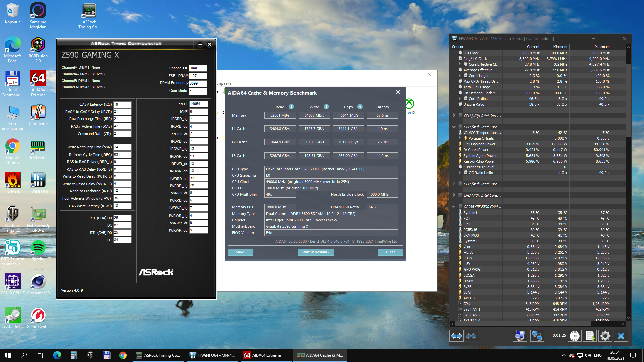
Task: Click HWiNFO remote network monitors icon
Action: 537,336
